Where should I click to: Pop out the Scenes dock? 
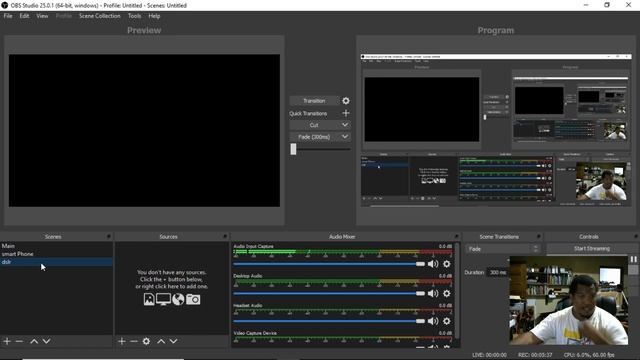(109, 236)
